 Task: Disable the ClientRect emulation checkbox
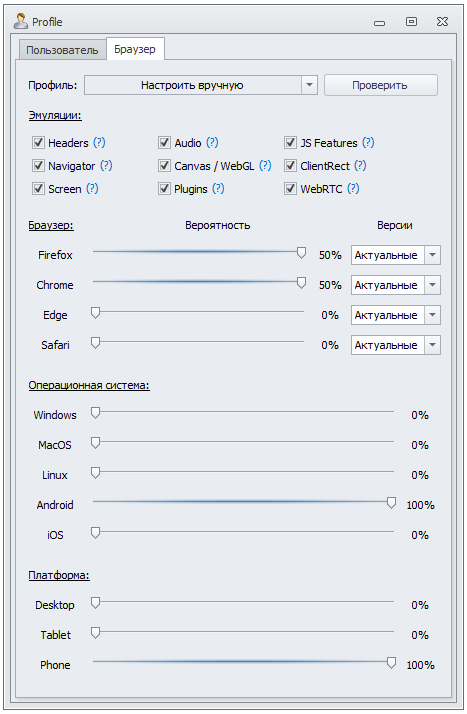[x=290, y=166]
